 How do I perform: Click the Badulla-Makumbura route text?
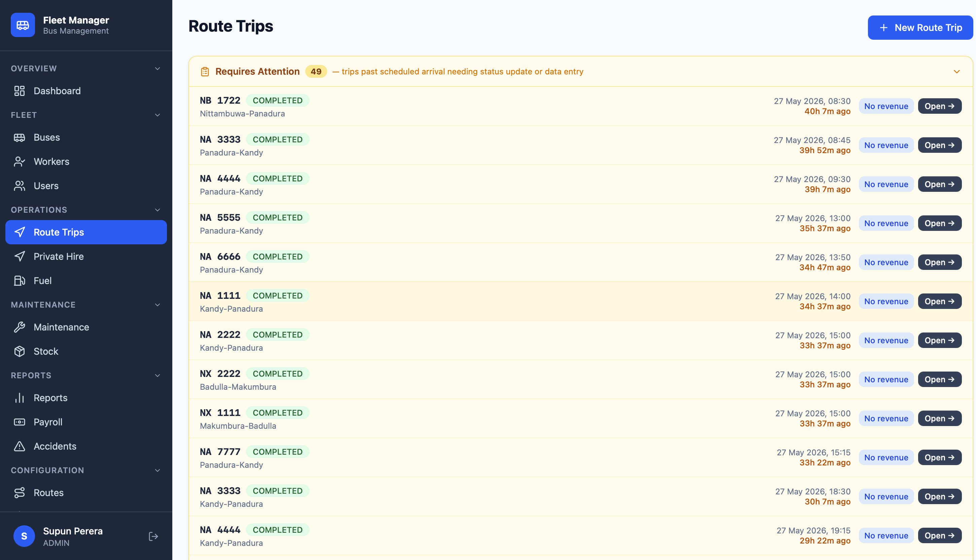tap(238, 387)
